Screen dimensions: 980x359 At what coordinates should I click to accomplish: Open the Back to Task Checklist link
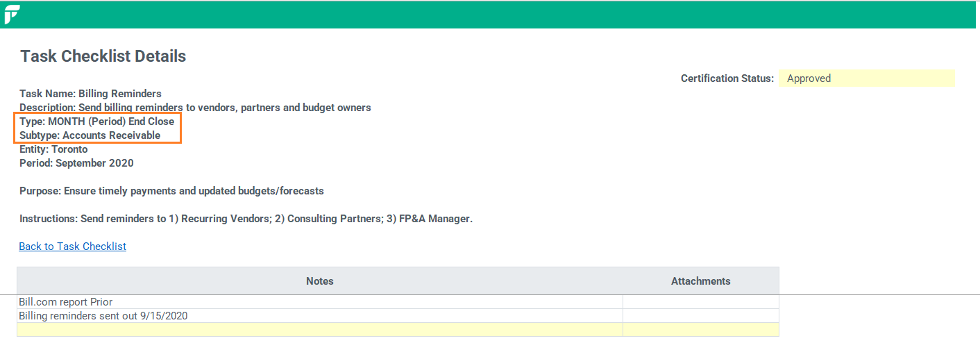point(72,247)
